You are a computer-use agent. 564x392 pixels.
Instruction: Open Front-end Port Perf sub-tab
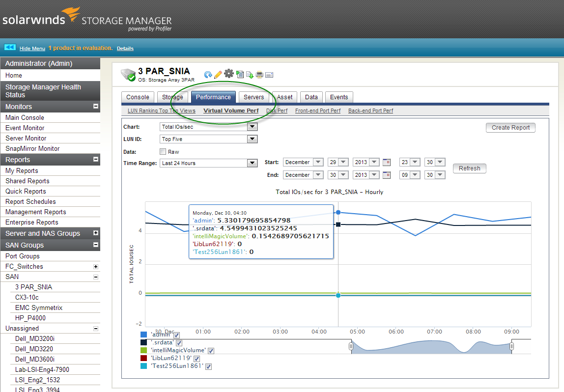pyautogui.click(x=317, y=111)
